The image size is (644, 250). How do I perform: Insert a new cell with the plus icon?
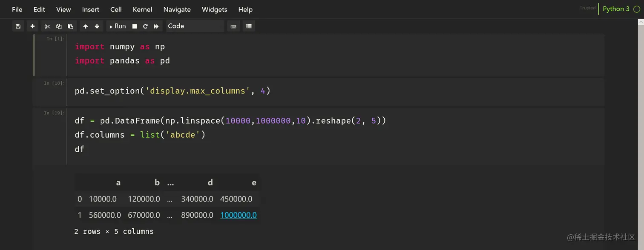coord(32,26)
